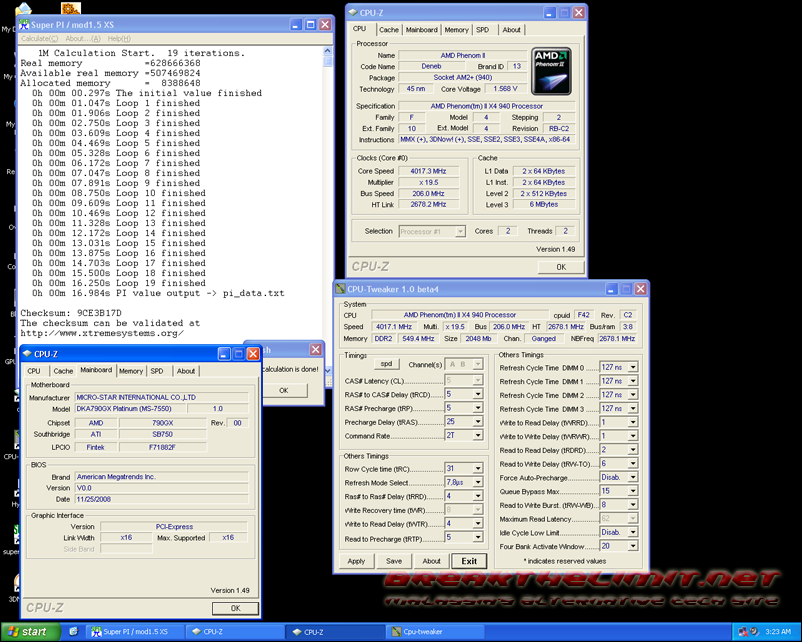Click the spd button in CPU-Tweaker Timings
Image resolution: width=802 pixels, height=642 pixels.
(386, 364)
